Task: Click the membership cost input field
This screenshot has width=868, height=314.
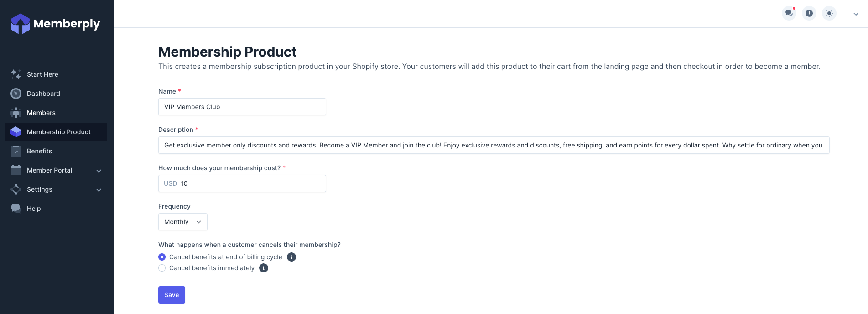Action: 242,183
